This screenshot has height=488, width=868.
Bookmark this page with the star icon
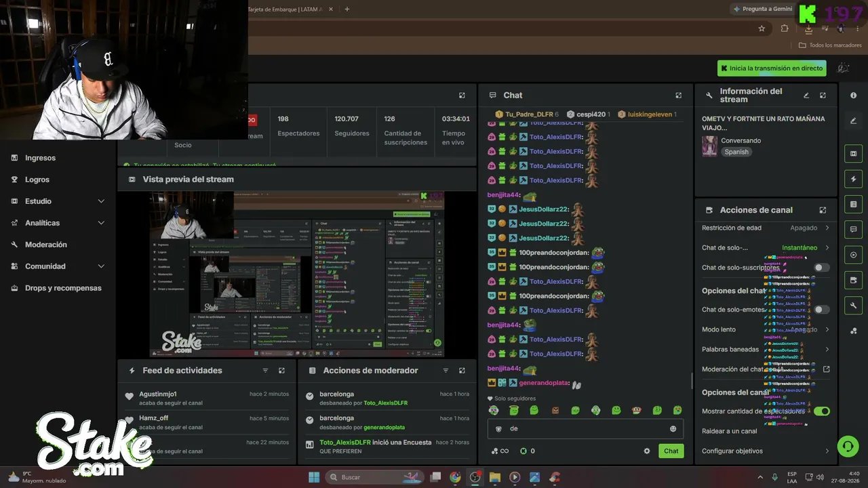[x=762, y=28]
